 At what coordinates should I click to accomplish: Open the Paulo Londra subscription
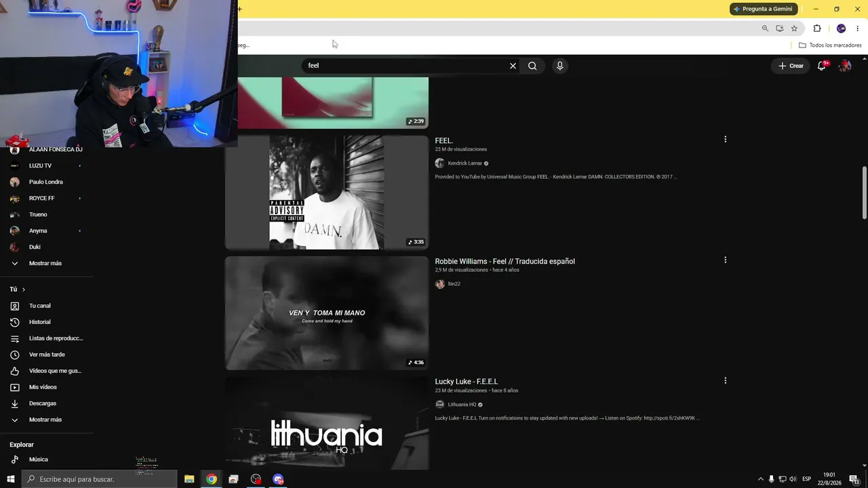pos(46,182)
